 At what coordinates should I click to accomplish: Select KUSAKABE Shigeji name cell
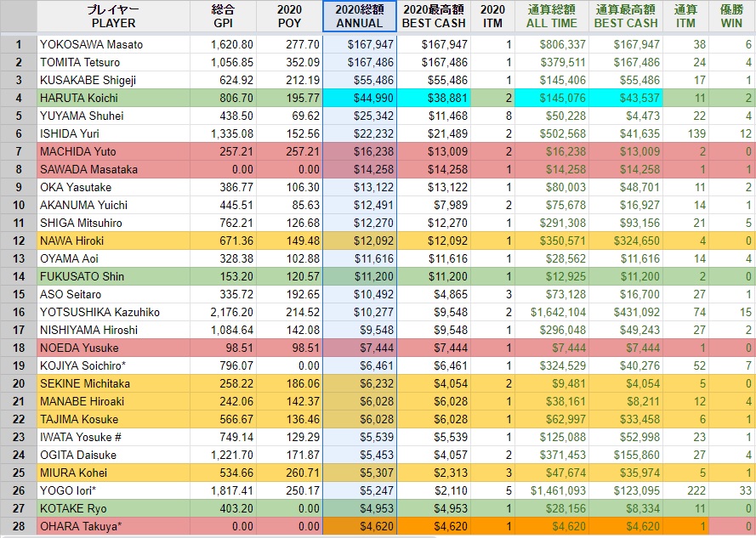pos(113,80)
